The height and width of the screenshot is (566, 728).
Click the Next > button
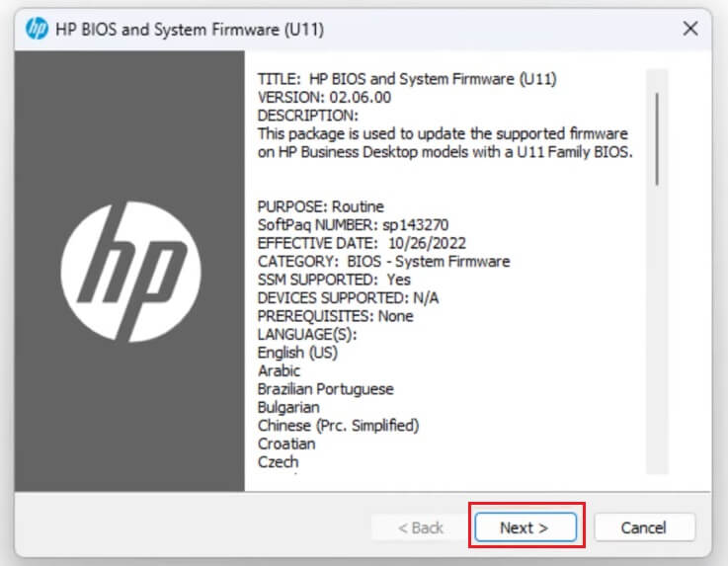[x=526, y=527]
